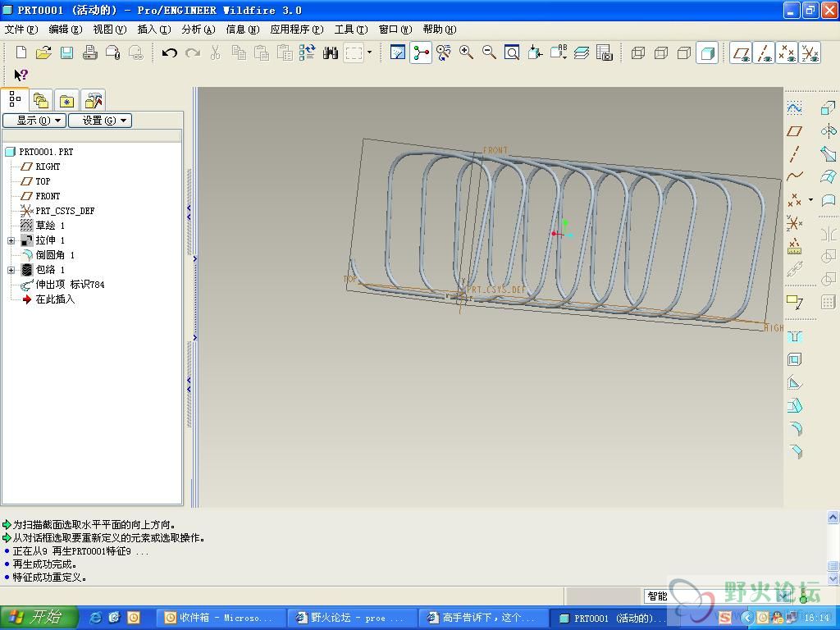Select the Rib tool
Image resolution: width=840 pixels, height=630 pixels.
click(794, 383)
